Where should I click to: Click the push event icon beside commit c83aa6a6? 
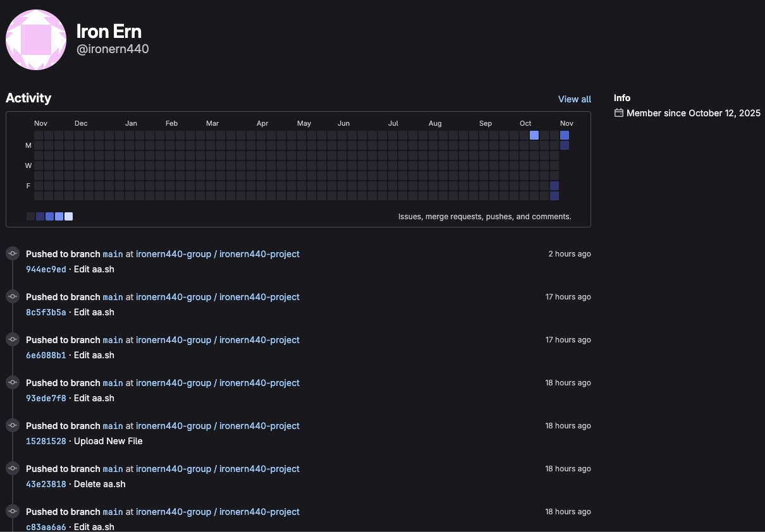coord(13,511)
